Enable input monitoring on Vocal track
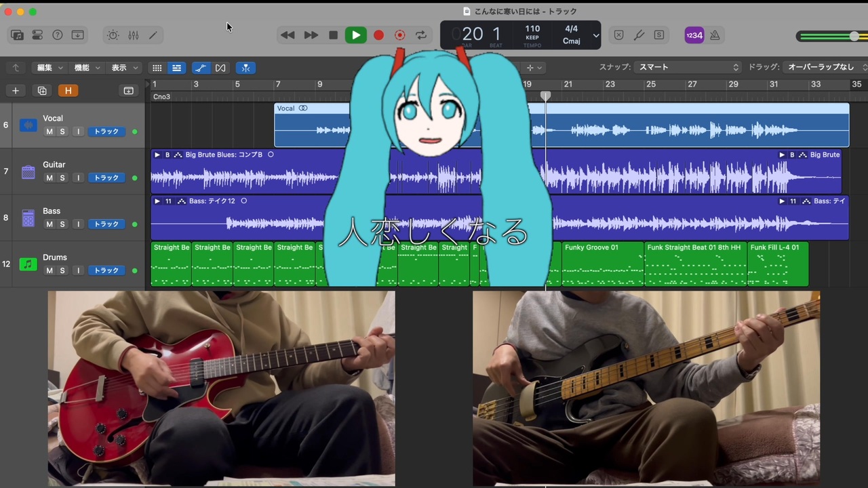The image size is (868, 488). coord(78,131)
